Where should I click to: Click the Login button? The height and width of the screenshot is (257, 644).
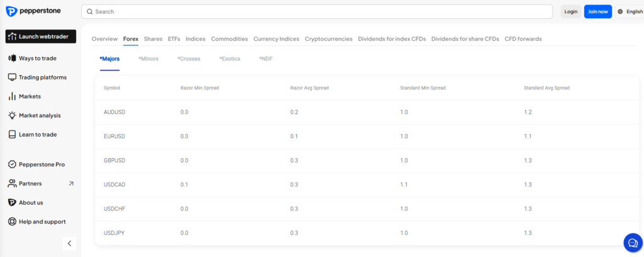pos(571,11)
